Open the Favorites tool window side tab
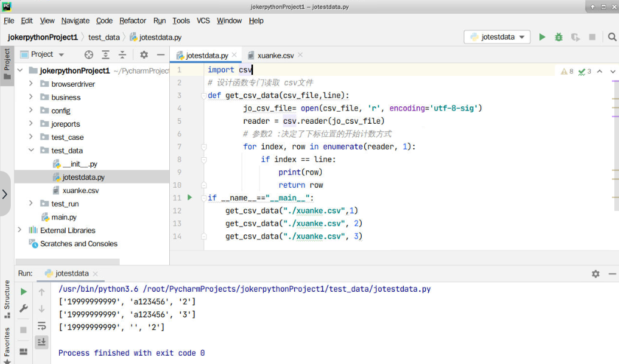The image size is (619, 364). (7, 345)
